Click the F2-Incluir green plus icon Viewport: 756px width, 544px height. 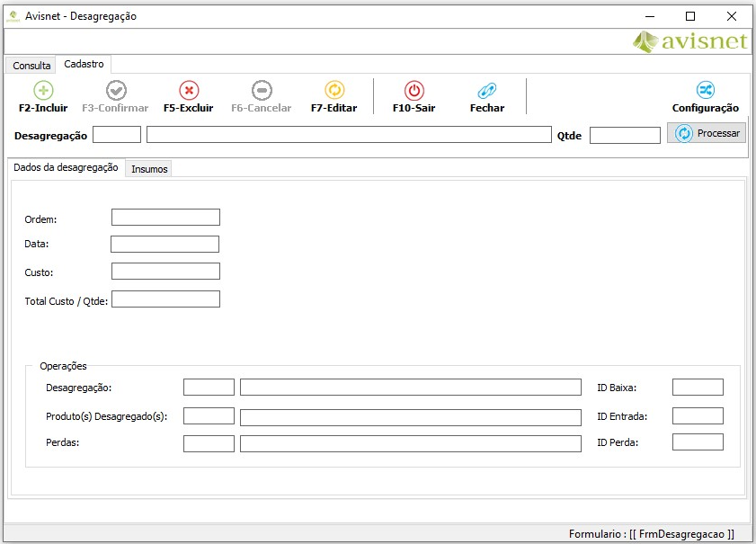[x=43, y=90]
